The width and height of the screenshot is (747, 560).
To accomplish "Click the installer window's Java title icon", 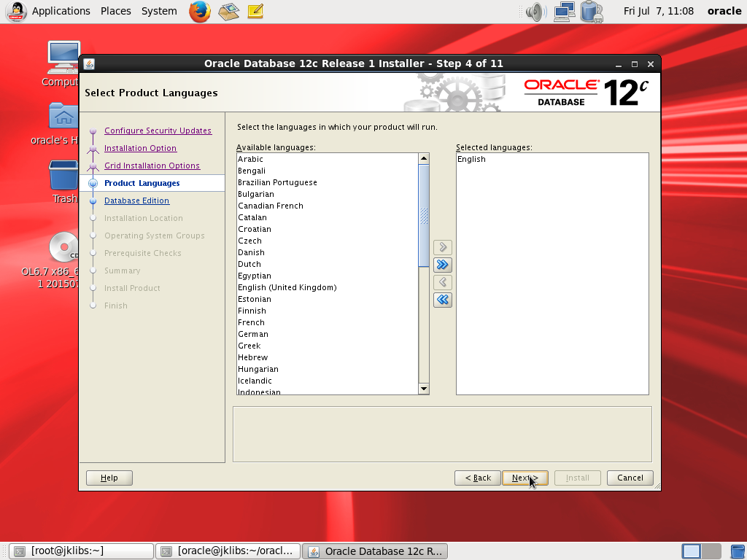I will tap(89, 64).
